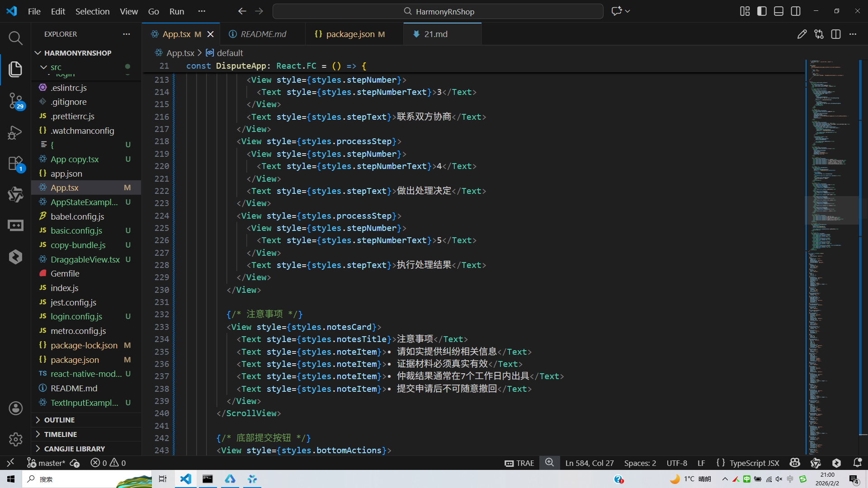Open the Selection menu
868x488 pixels.
tap(92, 11)
